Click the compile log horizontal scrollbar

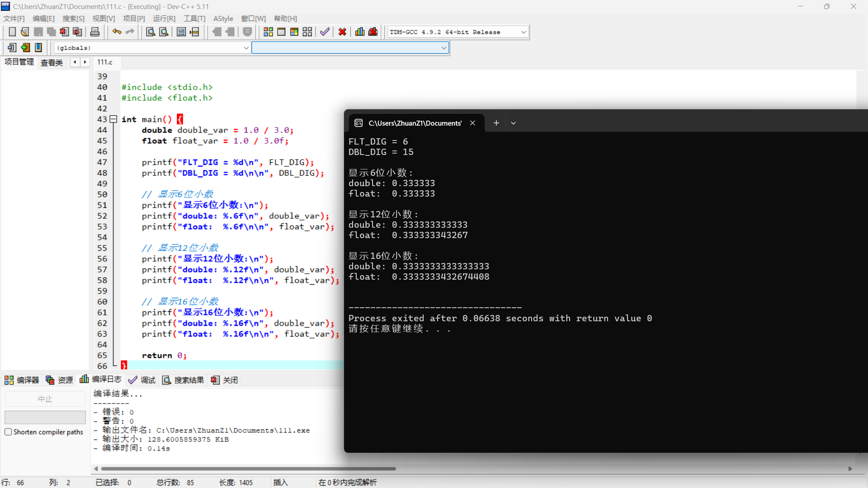[249, 469]
